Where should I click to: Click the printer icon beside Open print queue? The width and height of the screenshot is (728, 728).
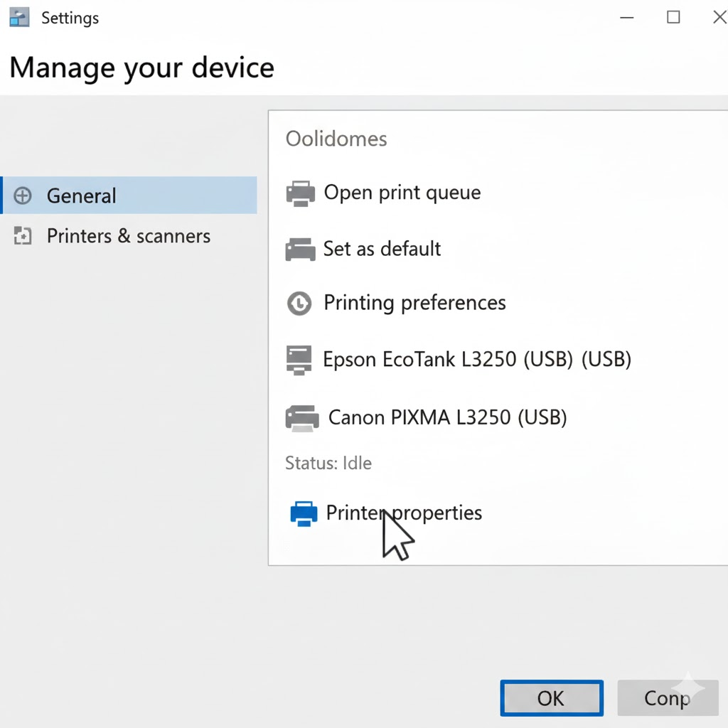click(300, 193)
